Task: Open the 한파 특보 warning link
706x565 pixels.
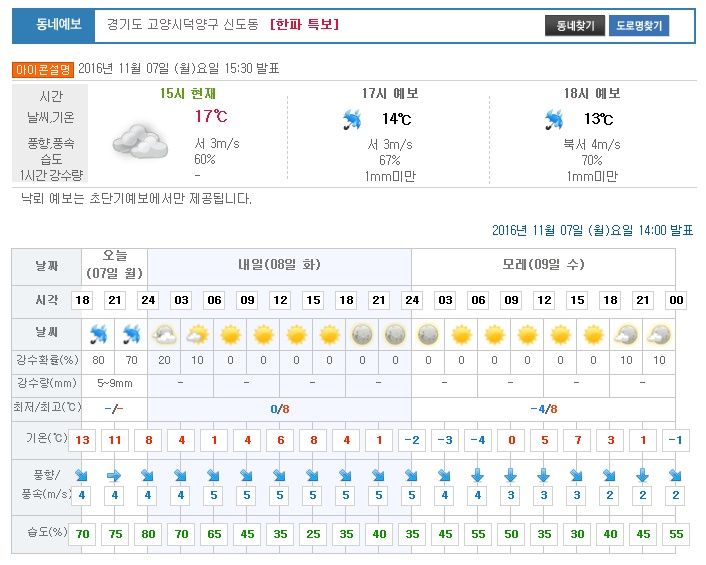Action: [x=304, y=24]
